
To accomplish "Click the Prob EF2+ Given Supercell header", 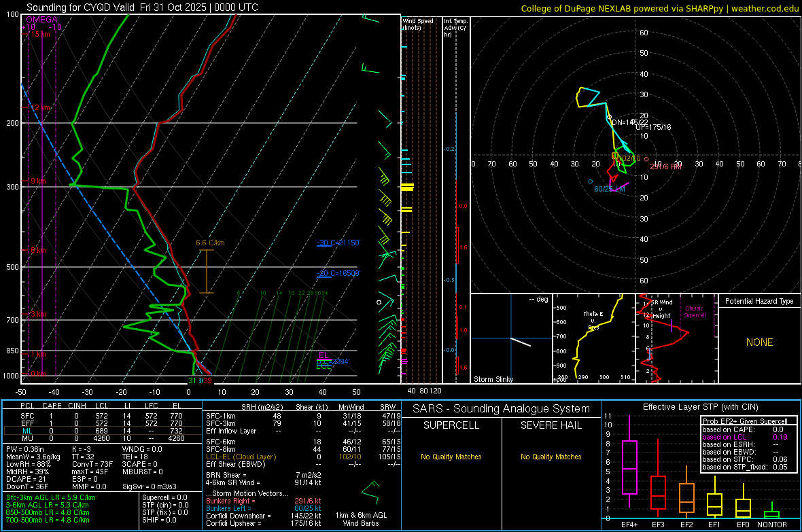I will 745,421.
